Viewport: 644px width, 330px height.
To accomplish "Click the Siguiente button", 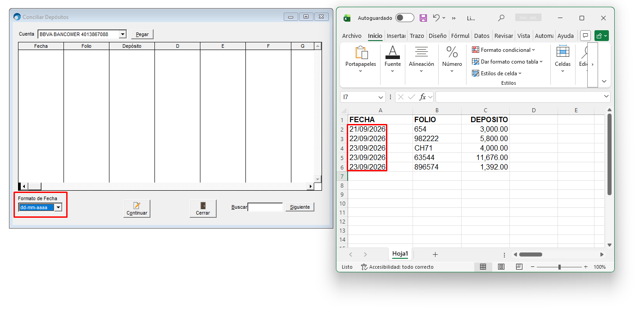I will 300,207.
